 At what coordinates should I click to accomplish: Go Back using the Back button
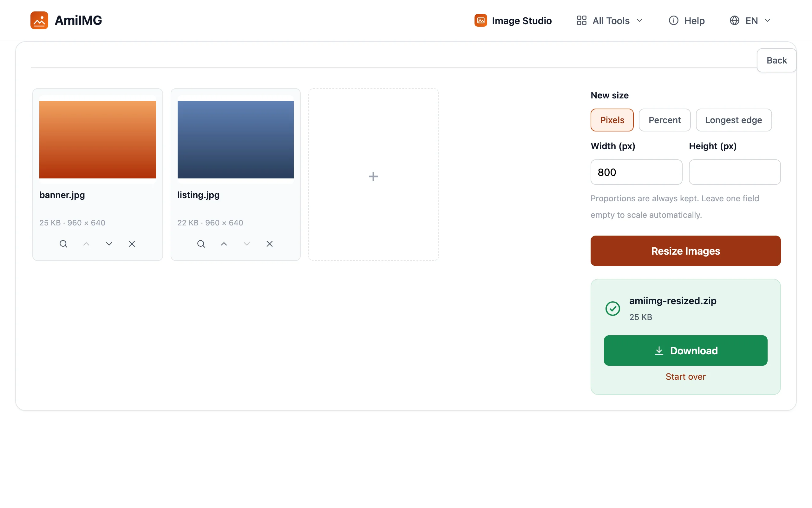(776, 60)
